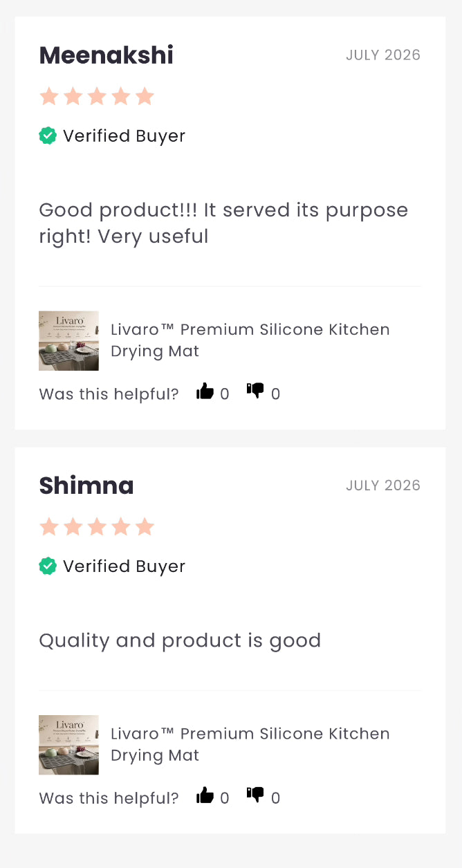Give Shimna's review a thumbs up
The height and width of the screenshot is (868, 462).
205,795
